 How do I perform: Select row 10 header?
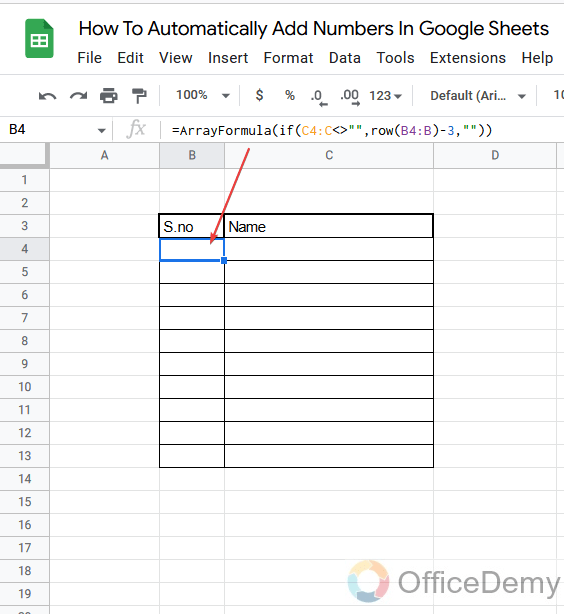tap(24, 387)
